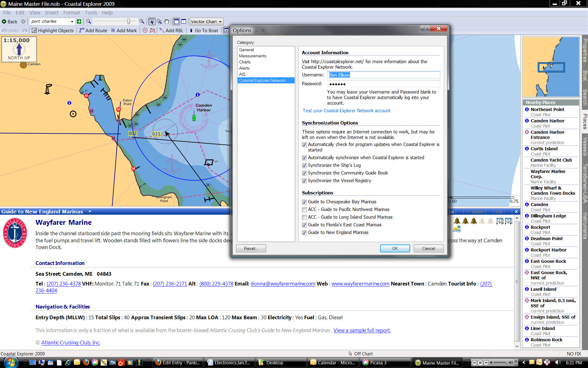The width and height of the screenshot is (588, 368).
Task: Click the red circled X toolbar icon
Action: [145, 30]
